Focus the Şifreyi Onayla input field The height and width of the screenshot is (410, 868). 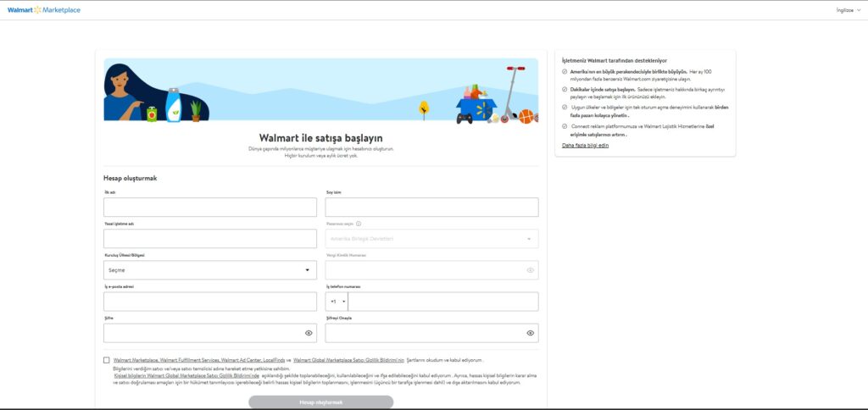(x=431, y=333)
